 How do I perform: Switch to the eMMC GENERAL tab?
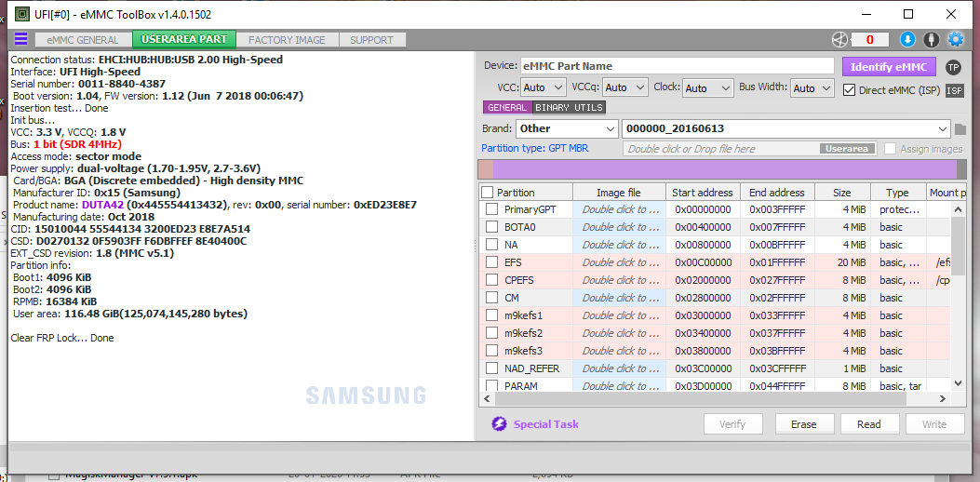coord(83,40)
